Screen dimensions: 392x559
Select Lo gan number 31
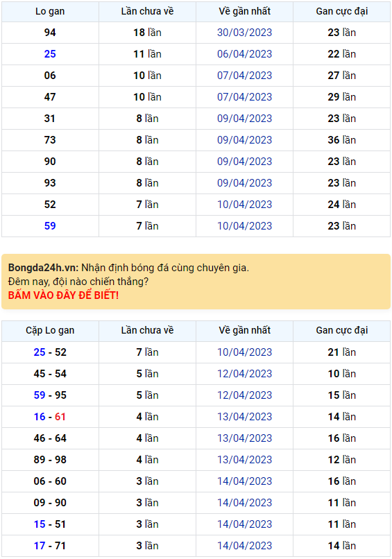coord(50,119)
